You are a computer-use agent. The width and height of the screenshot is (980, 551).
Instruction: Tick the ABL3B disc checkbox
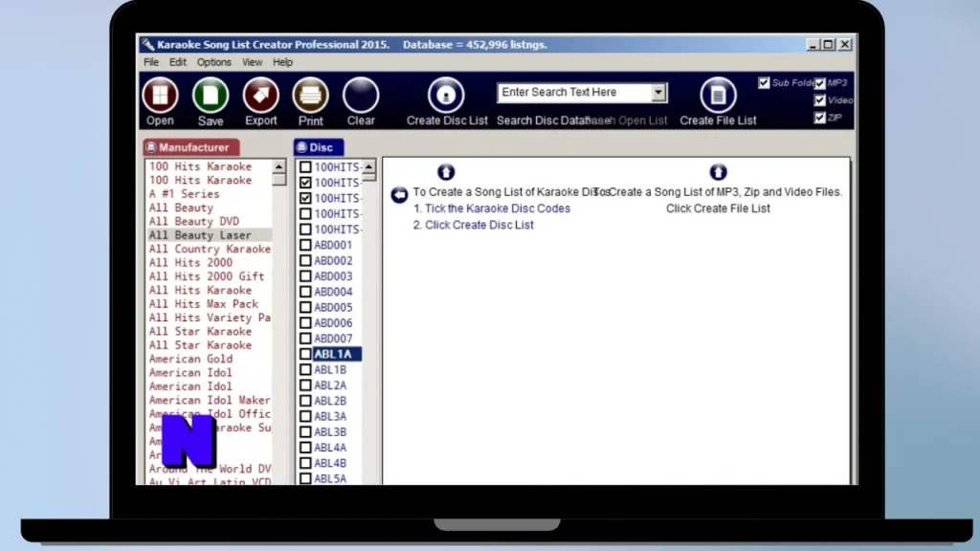305,431
